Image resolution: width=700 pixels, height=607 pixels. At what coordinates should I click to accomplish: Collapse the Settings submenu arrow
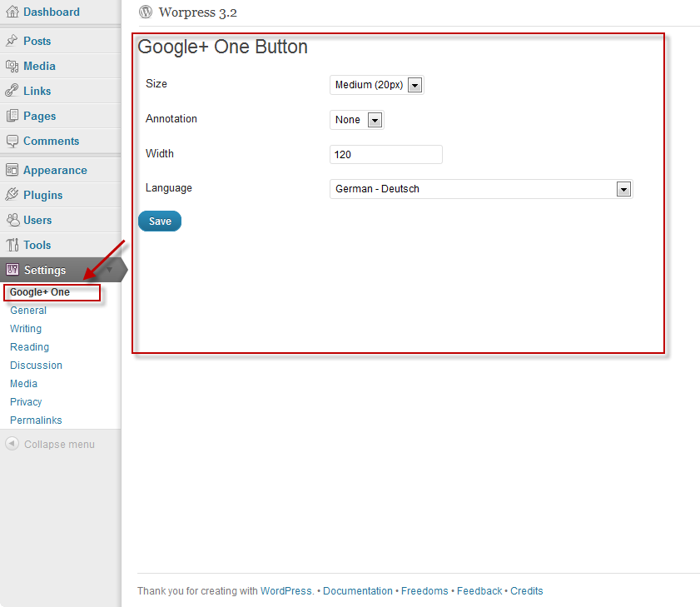tap(109, 269)
